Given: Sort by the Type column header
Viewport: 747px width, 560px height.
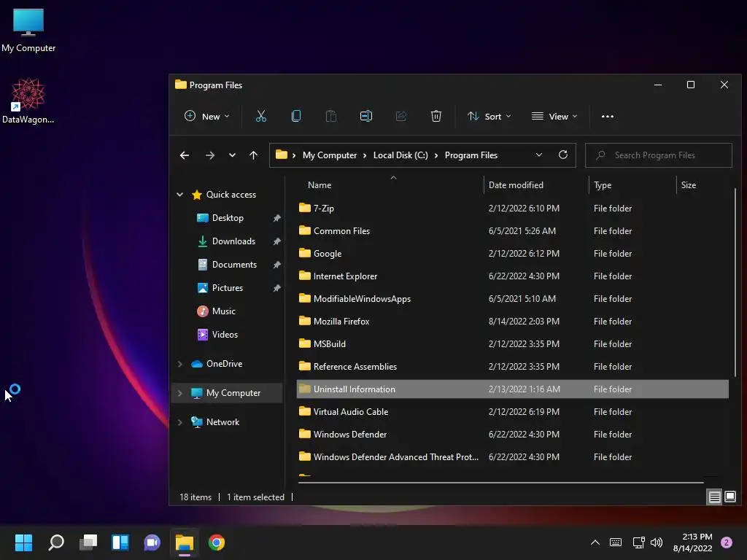Looking at the screenshot, I should tap(632, 184).
